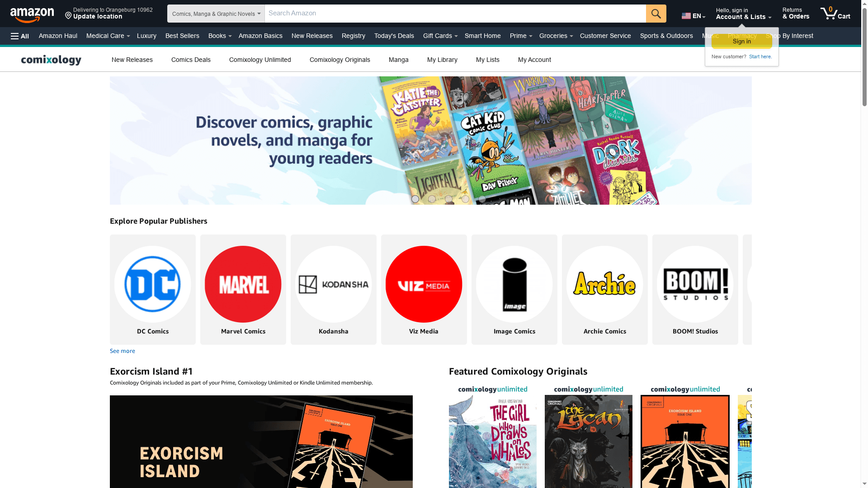Click the search magnifier icon
This screenshot has height=488, width=868.
coord(656,14)
